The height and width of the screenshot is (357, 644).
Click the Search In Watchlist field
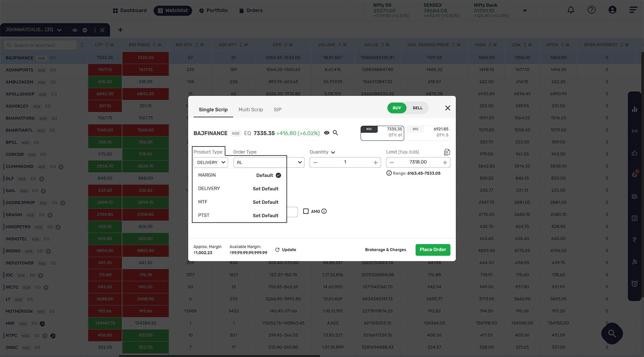coord(40,45)
